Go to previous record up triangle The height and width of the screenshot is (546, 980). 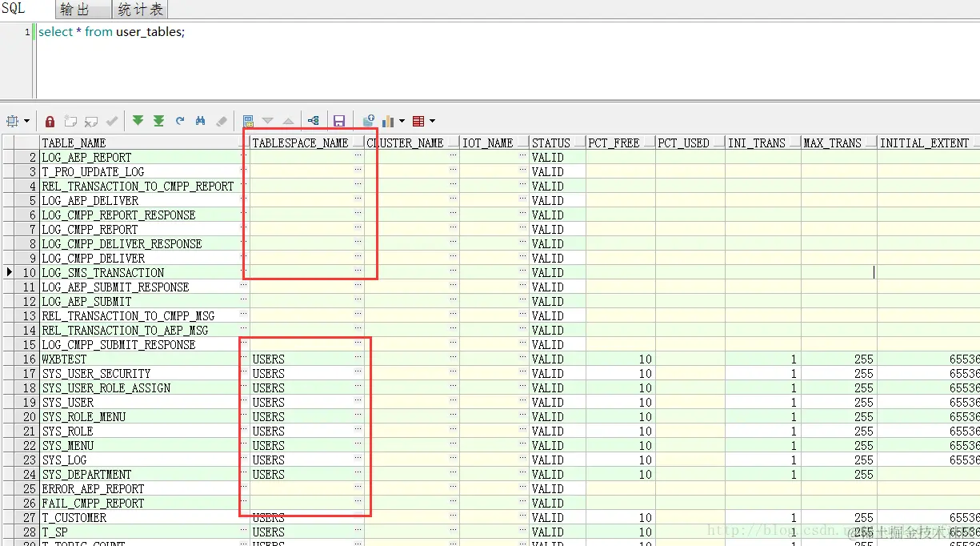[x=289, y=121]
